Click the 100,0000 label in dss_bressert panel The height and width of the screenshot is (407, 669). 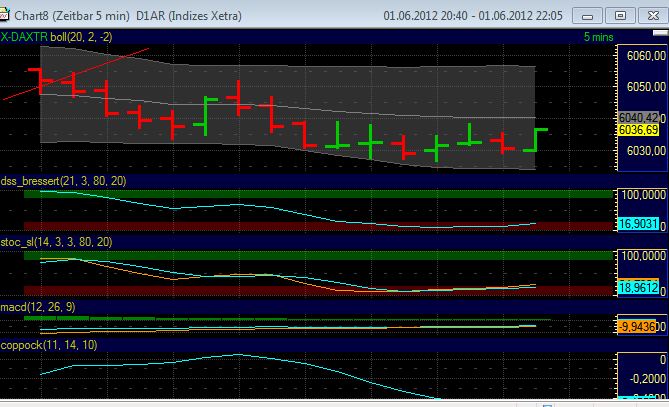[x=643, y=195]
